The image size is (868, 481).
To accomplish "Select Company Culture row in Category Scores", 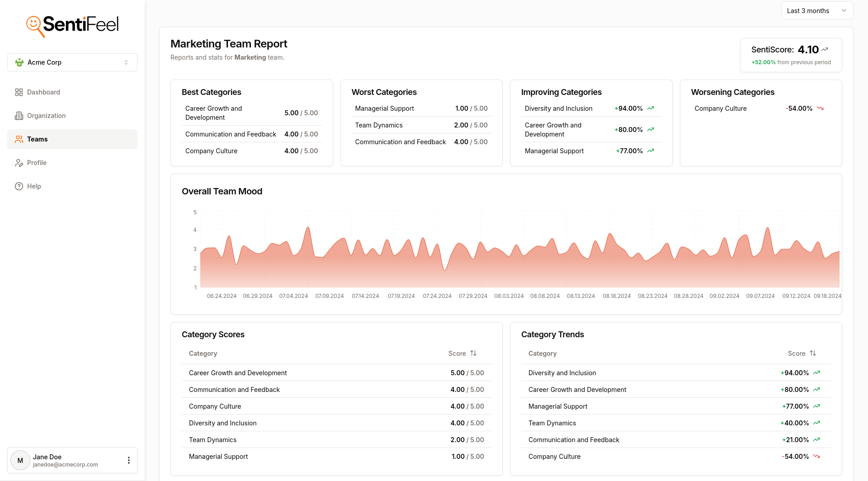I will coord(336,406).
